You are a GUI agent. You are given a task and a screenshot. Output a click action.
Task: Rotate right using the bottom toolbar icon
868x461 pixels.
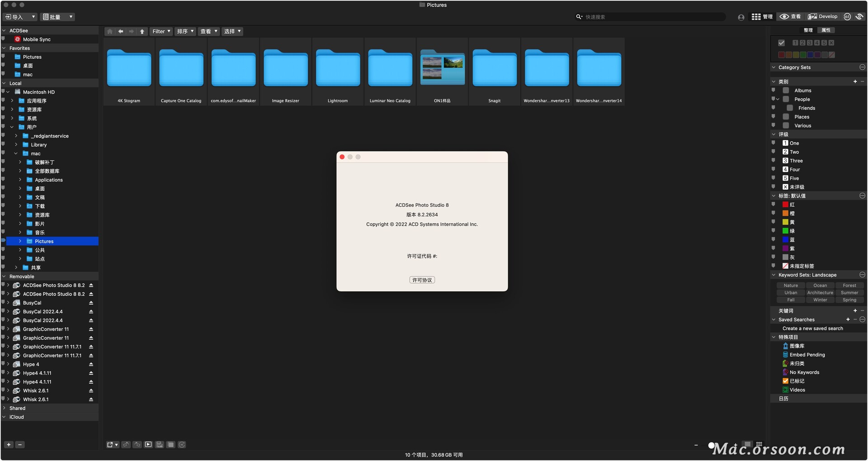[x=137, y=445]
